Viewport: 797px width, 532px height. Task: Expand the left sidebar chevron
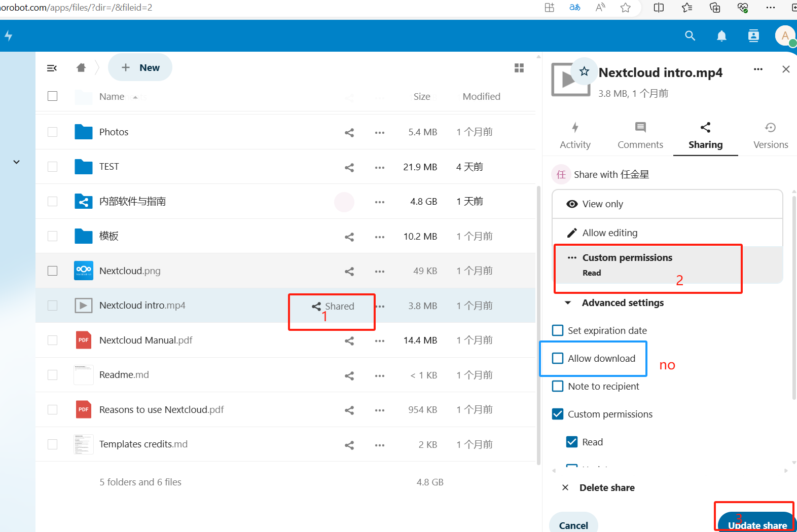[16, 162]
